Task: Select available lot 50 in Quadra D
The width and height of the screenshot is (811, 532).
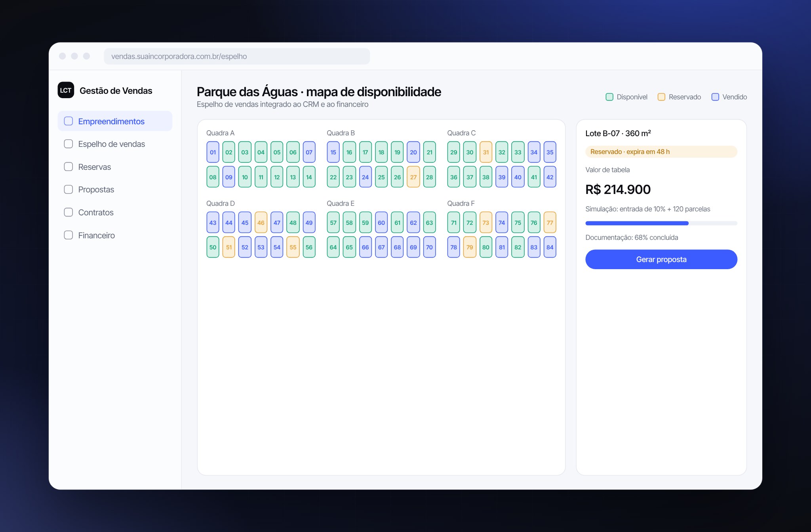Action: (x=213, y=247)
